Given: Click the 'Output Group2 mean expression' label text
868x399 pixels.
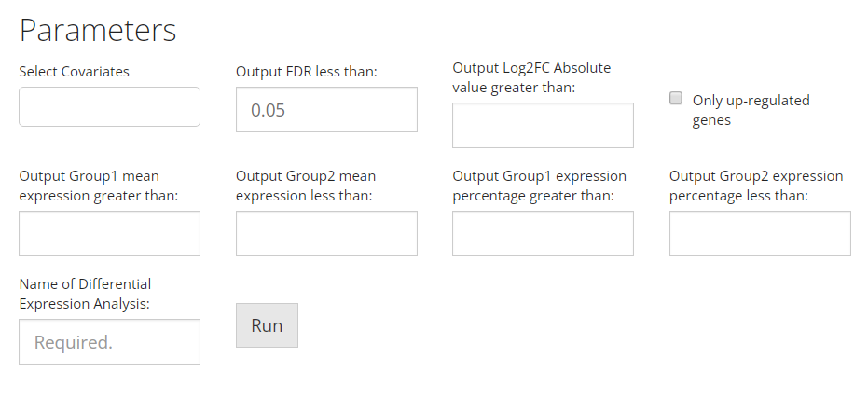Looking at the screenshot, I should coord(306,186).
